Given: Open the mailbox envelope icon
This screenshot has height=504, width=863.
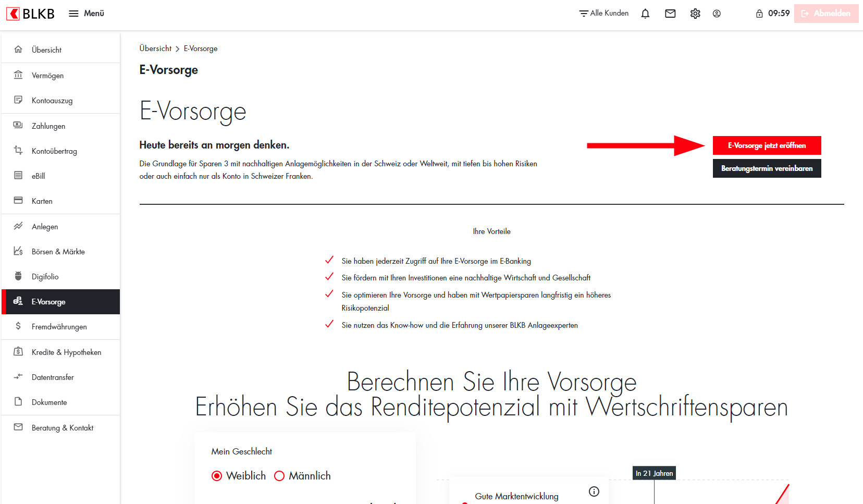Looking at the screenshot, I should (x=670, y=14).
